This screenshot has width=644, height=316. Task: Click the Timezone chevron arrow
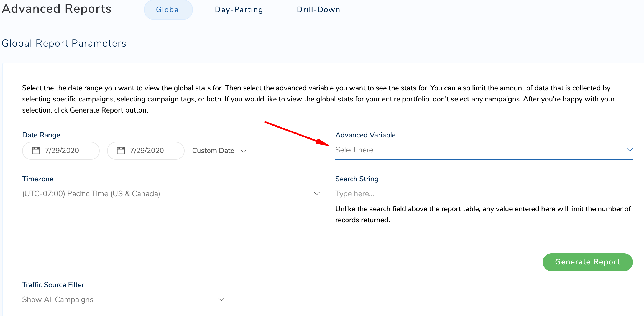pos(316,194)
